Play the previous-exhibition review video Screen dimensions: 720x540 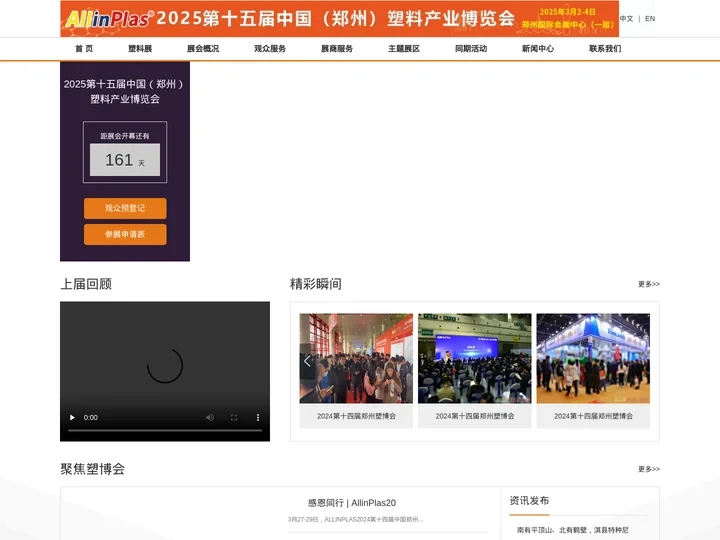[72, 417]
